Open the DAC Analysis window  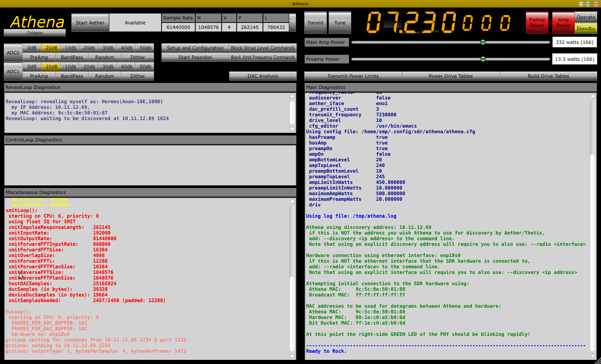[263, 76]
